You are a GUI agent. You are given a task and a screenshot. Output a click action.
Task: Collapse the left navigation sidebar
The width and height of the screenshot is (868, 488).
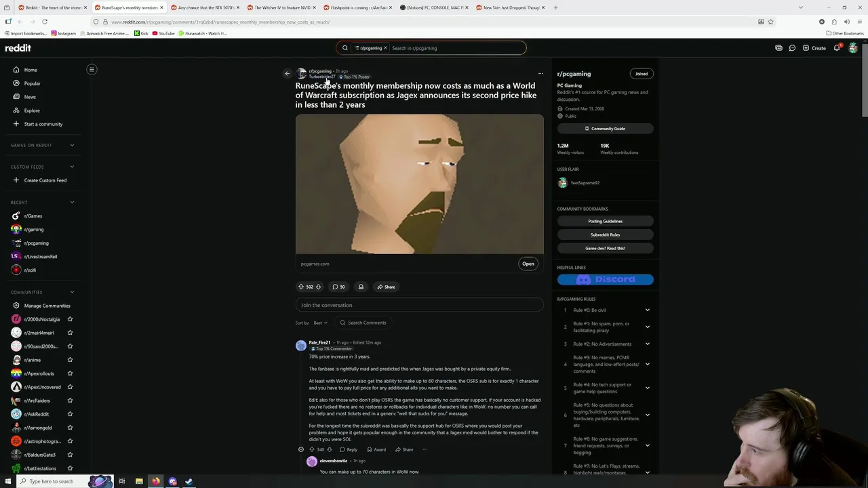click(92, 69)
